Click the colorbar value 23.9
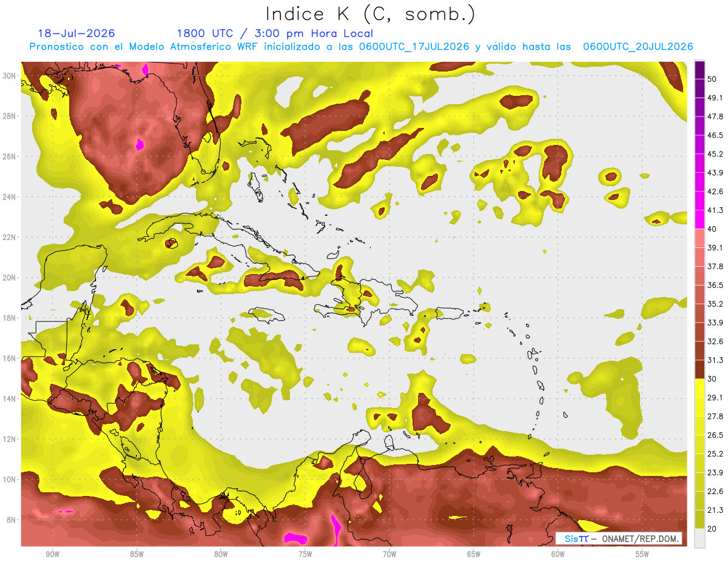The width and height of the screenshot is (728, 562). point(715,473)
